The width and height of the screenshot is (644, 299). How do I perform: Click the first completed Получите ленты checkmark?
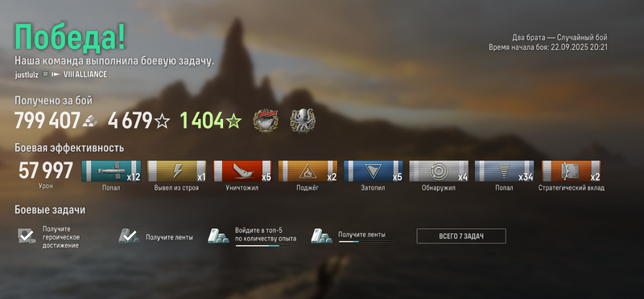[129, 236]
